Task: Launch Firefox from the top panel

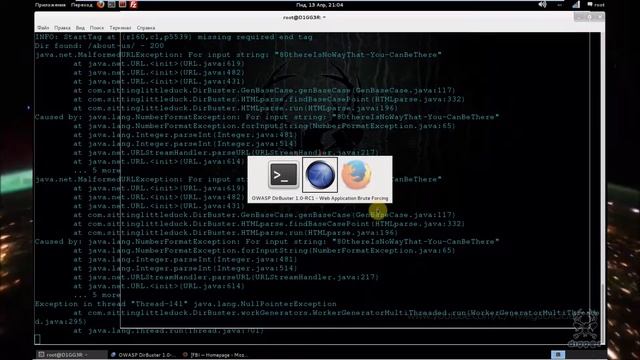Action: 101,5
